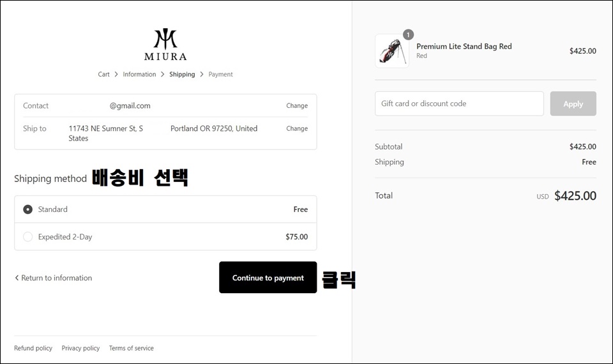Open Payment breadcrumb step
613x364 pixels.
pyautogui.click(x=220, y=74)
